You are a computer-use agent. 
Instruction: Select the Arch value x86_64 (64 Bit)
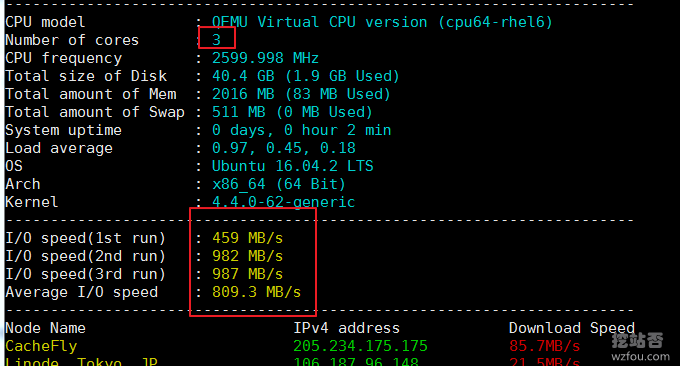click(x=278, y=184)
